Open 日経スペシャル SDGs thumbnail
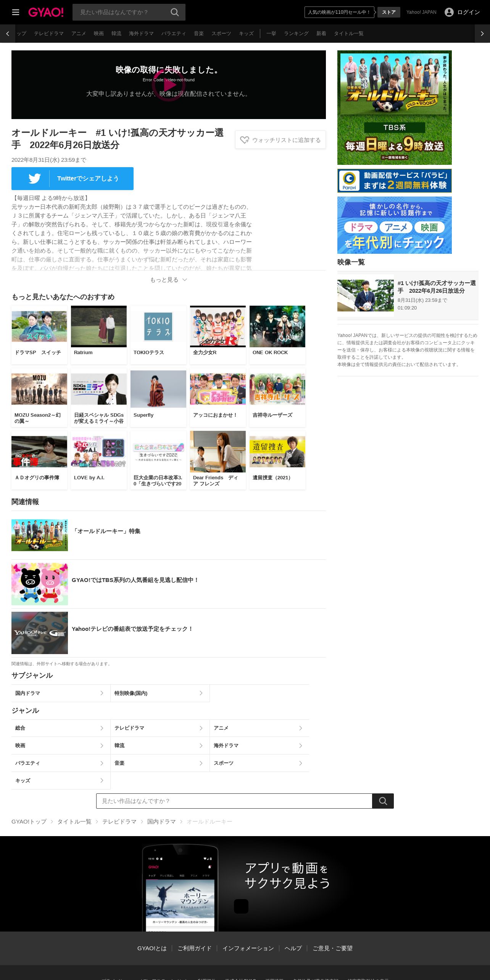 point(99,389)
